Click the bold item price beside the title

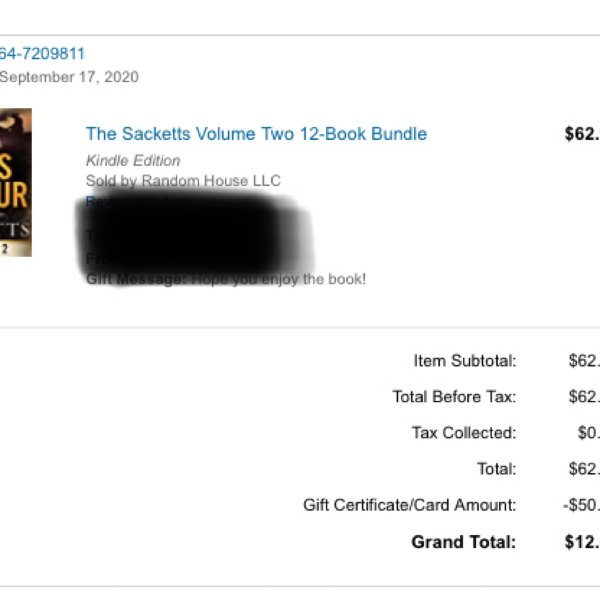[x=582, y=134]
